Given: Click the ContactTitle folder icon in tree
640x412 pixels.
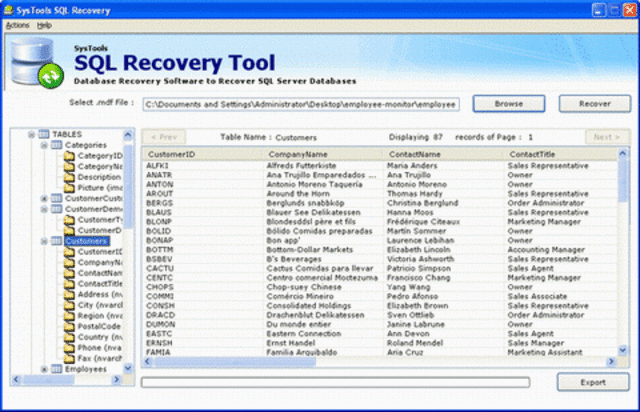Looking at the screenshot, I should click(x=69, y=283).
